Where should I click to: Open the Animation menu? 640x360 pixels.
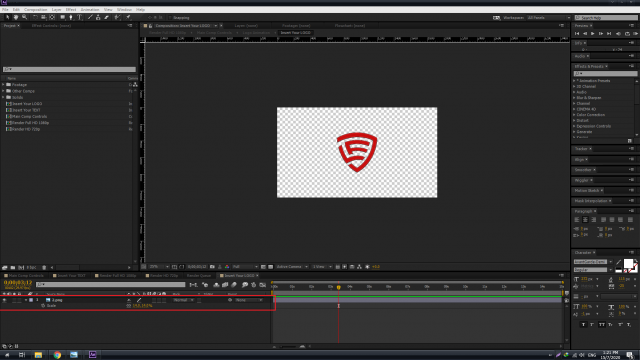[90, 9]
